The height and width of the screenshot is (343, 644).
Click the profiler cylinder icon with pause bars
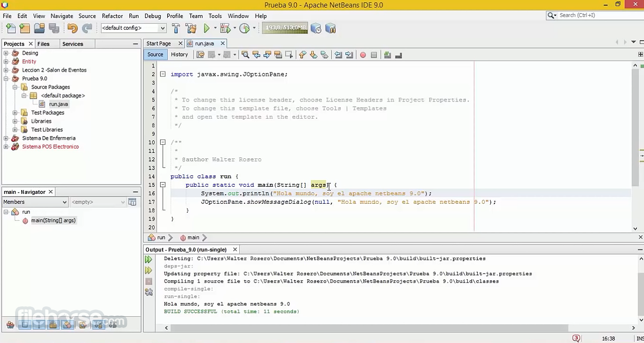330,29
